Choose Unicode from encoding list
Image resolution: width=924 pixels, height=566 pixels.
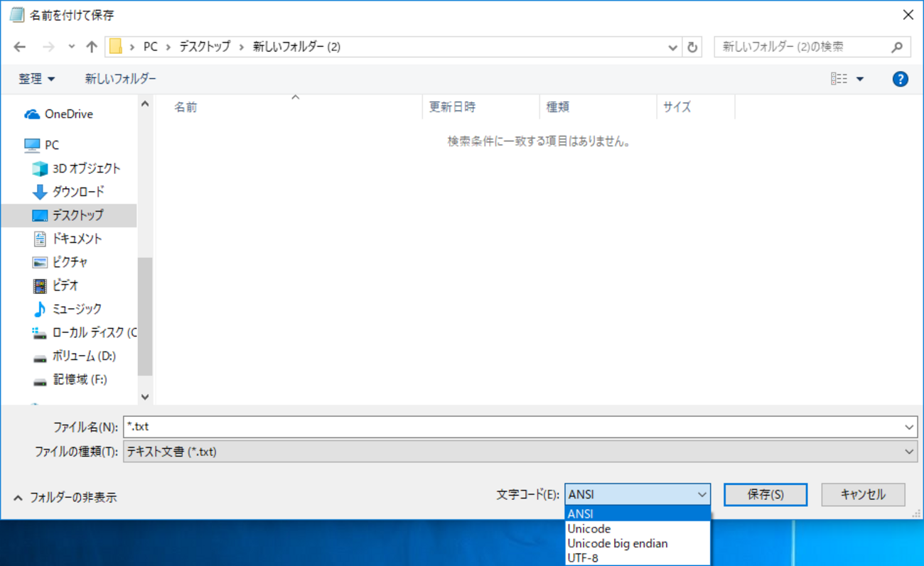point(638,529)
